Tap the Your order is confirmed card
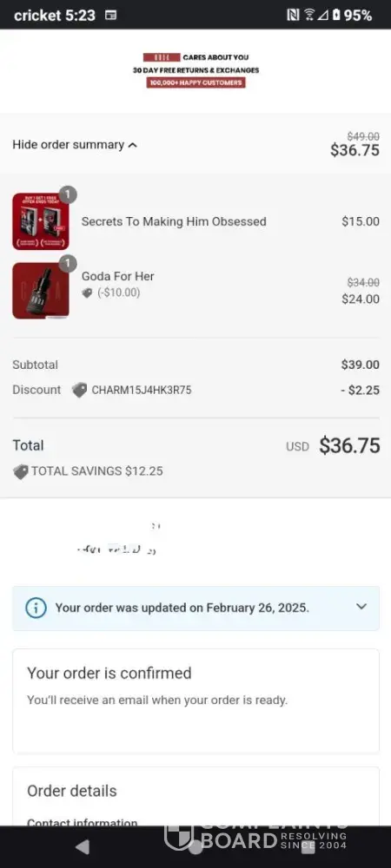 (196, 701)
